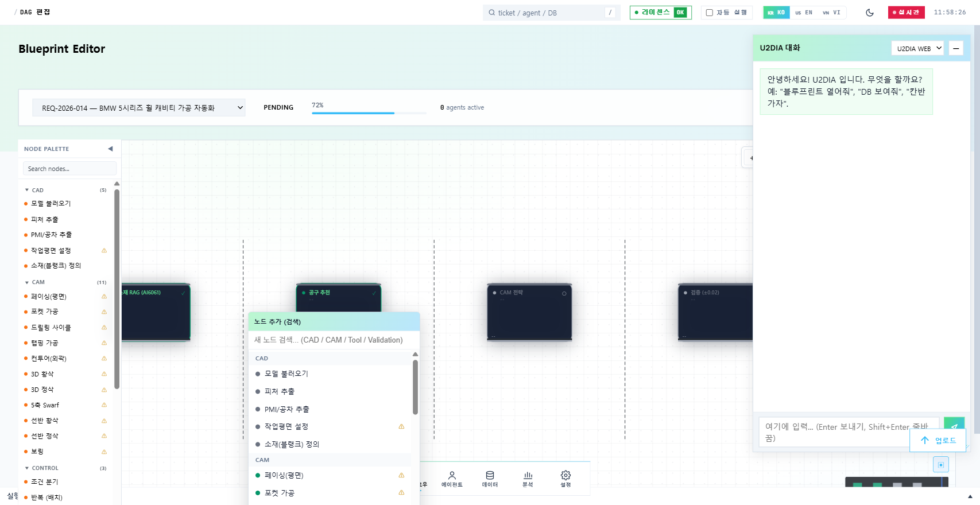
Task: Select the RAG (Al6061) node on canvas
Action: click(x=156, y=312)
